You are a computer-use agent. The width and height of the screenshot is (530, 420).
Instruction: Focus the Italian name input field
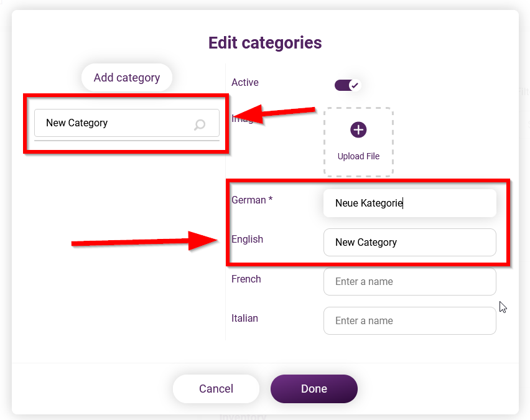[x=410, y=320]
